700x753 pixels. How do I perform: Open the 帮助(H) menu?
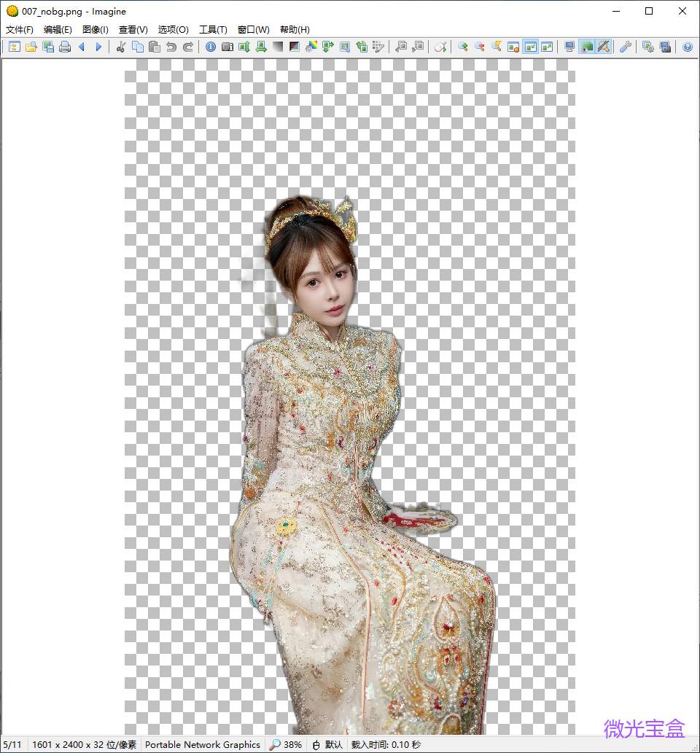pyautogui.click(x=295, y=30)
